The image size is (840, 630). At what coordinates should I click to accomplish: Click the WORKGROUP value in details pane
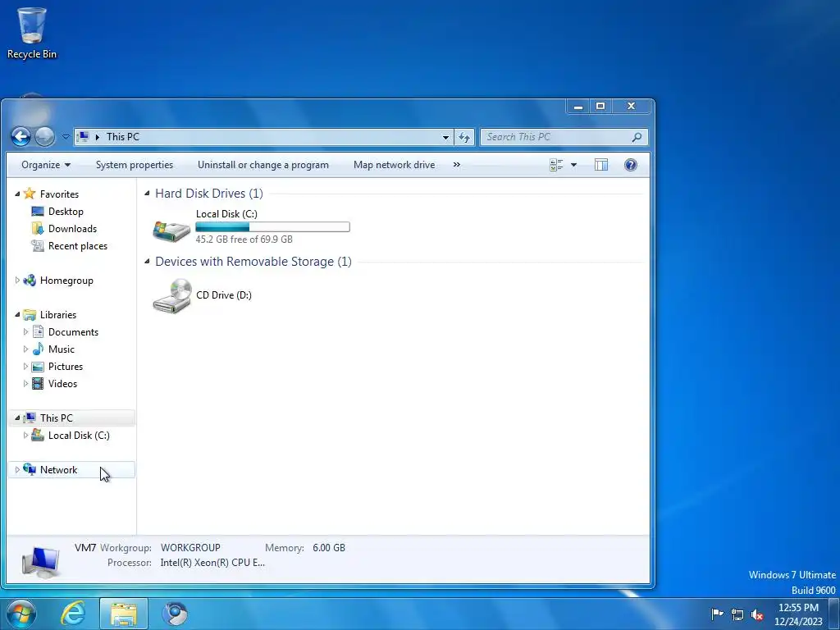click(190, 548)
